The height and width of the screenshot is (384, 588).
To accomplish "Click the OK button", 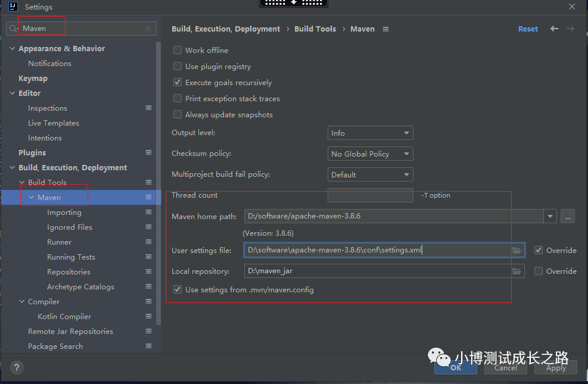I will [x=456, y=367].
